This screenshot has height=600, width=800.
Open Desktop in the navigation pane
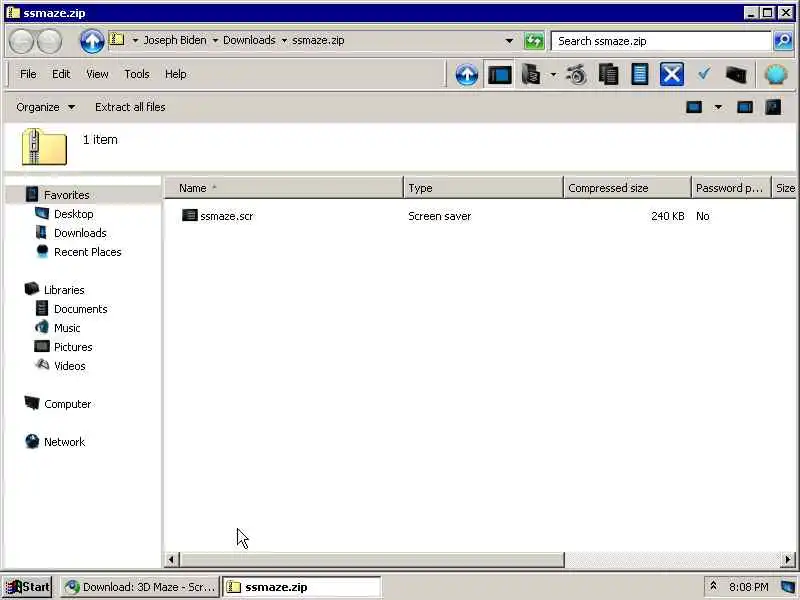73,214
